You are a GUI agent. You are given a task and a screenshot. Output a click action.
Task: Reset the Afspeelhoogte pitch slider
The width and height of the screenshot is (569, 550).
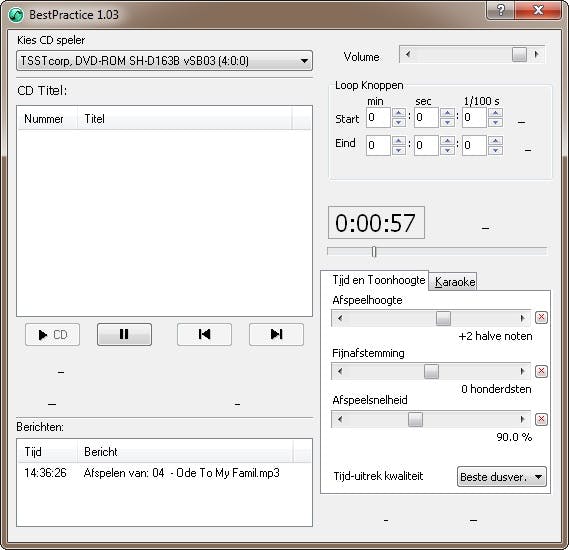click(x=541, y=317)
